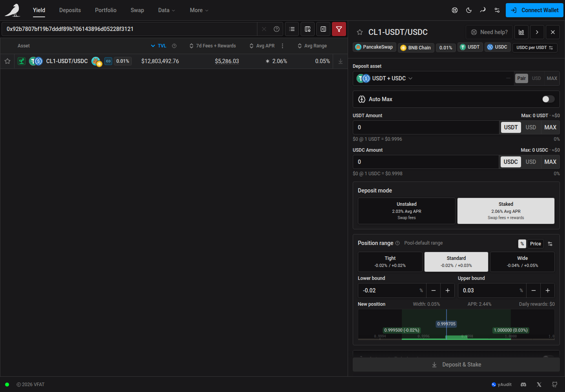Select USDT unit for USDT amount

[511, 127]
